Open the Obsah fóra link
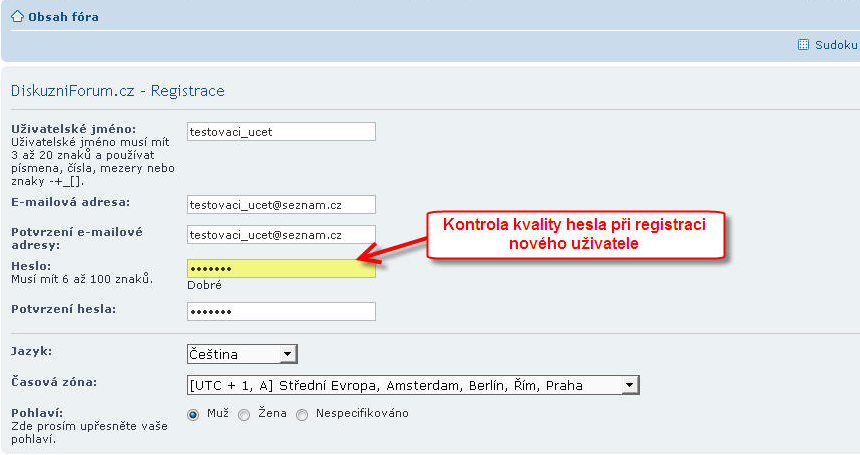 (63, 17)
